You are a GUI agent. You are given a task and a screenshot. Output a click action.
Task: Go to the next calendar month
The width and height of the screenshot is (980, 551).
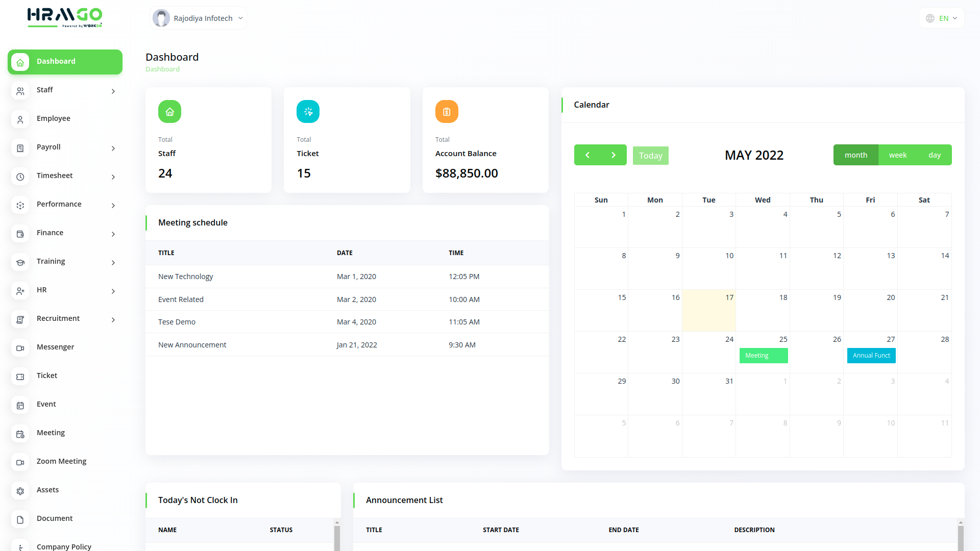(x=614, y=155)
